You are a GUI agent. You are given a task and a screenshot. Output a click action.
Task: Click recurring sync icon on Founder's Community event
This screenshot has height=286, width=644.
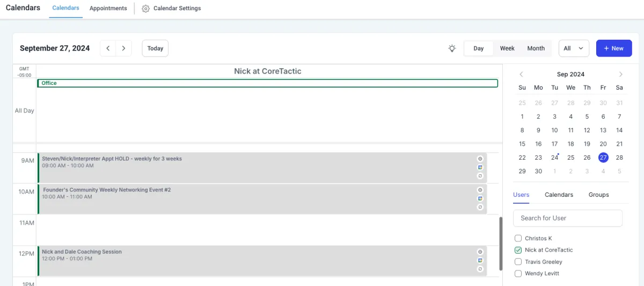480,207
